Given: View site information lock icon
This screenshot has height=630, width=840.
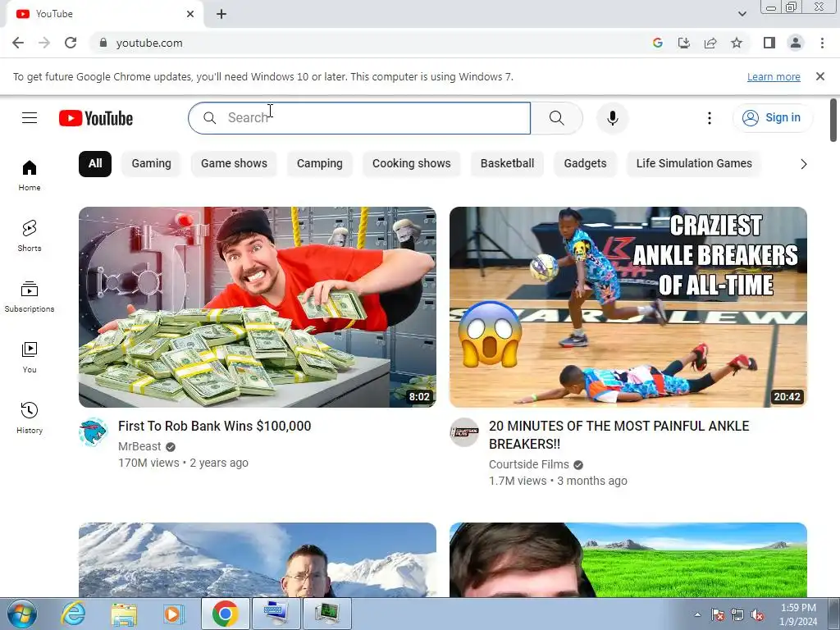Looking at the screenshot, I should tap(103, 43).
